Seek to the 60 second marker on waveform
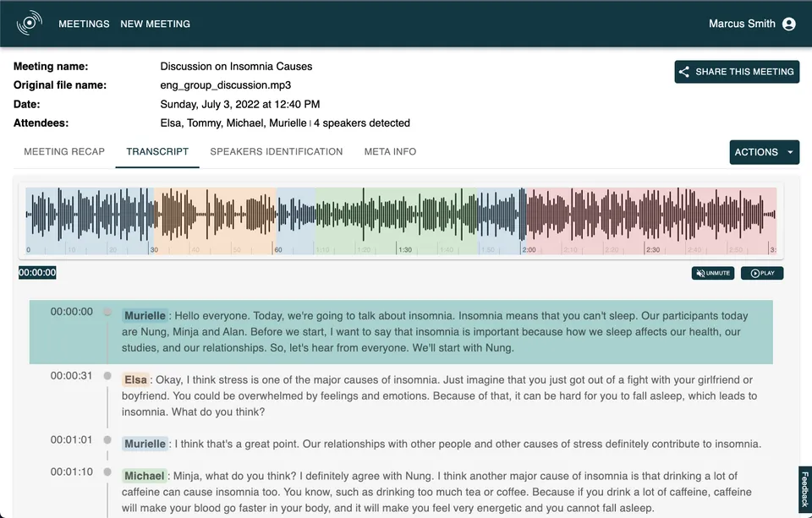The height and width of the screenshot is (518, 812). point(278,249)
